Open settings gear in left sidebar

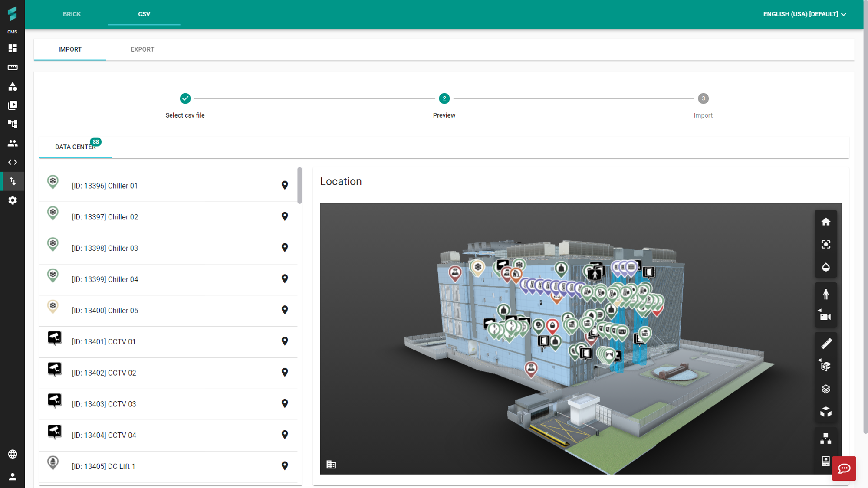[x=13, y=200]
